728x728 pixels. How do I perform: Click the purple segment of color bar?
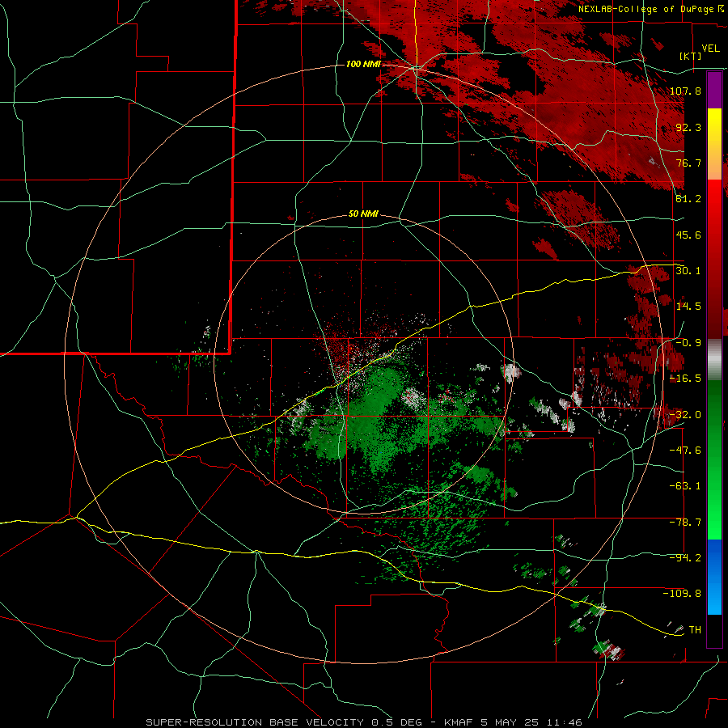tap(714, 90)
